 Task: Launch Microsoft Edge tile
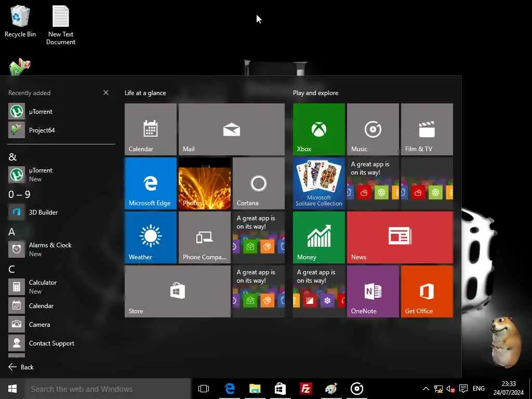coord(151,183)
